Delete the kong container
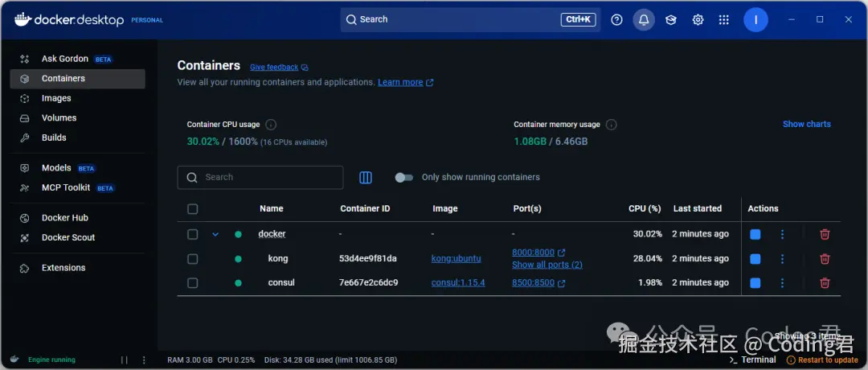Screen dimensions: 868x370 (x=825, y=259)
